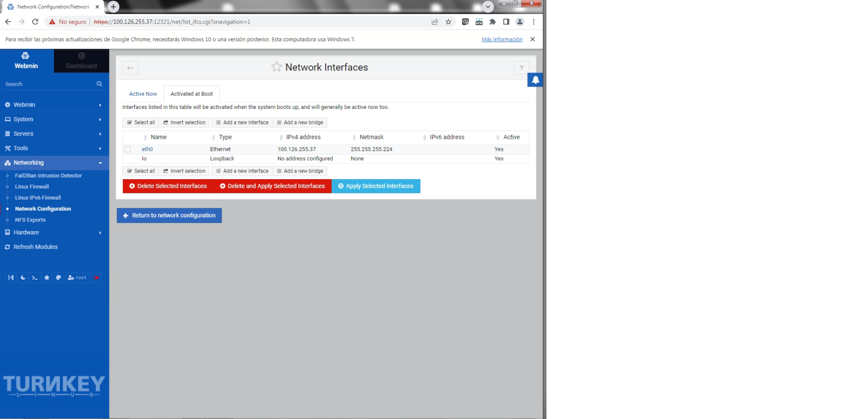Open the theme palette icon in sidebar
This screenshot has width=868, height=419.
click(59, 278)
